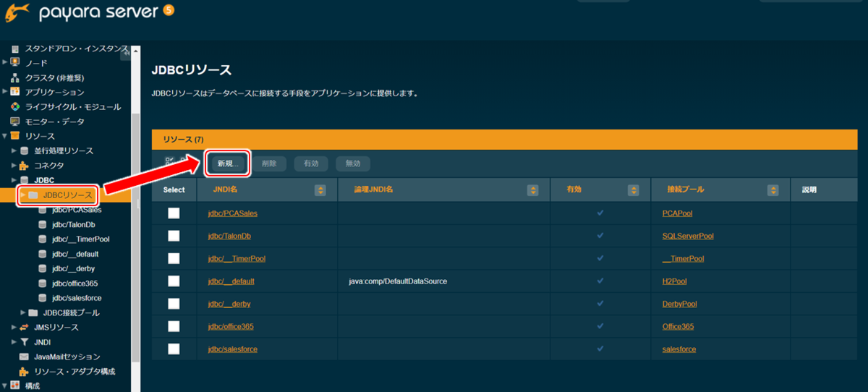868x392 pixels.
Task: Open the Office365 connection pool link
Action: [678, 326]
